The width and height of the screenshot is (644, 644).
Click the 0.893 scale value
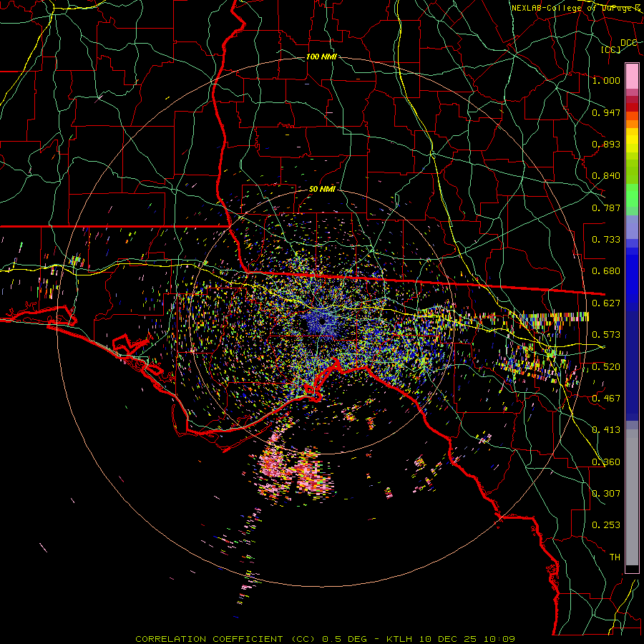tap(606, 144)
